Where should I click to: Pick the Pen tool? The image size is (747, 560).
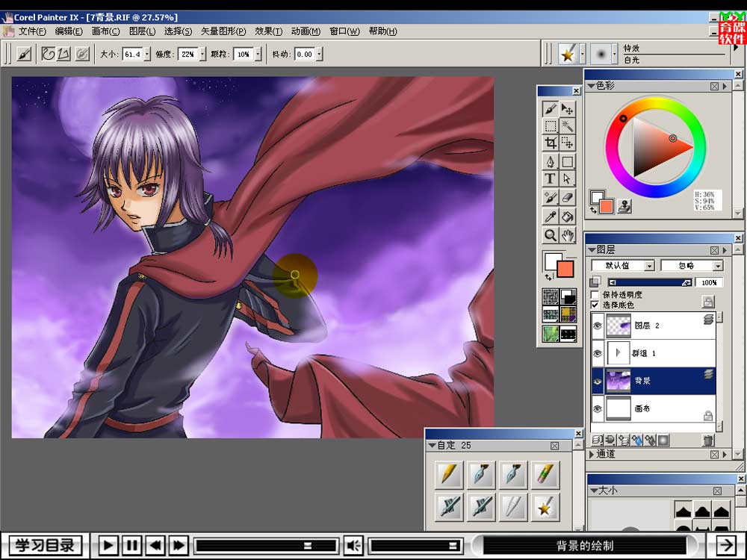(x=551, y=162)
